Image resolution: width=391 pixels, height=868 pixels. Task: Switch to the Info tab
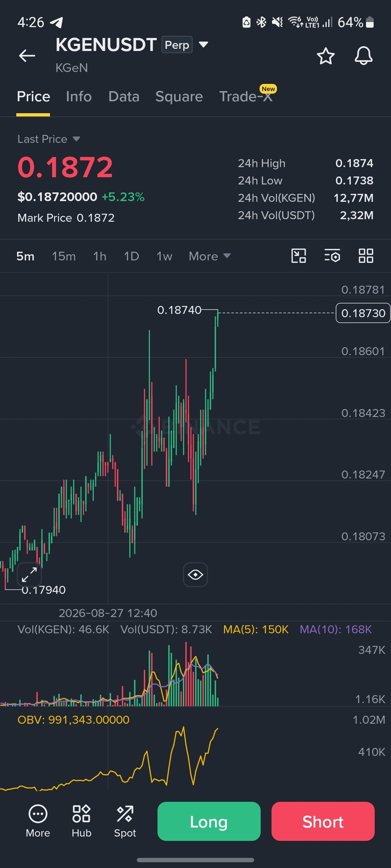click(79, 97)
